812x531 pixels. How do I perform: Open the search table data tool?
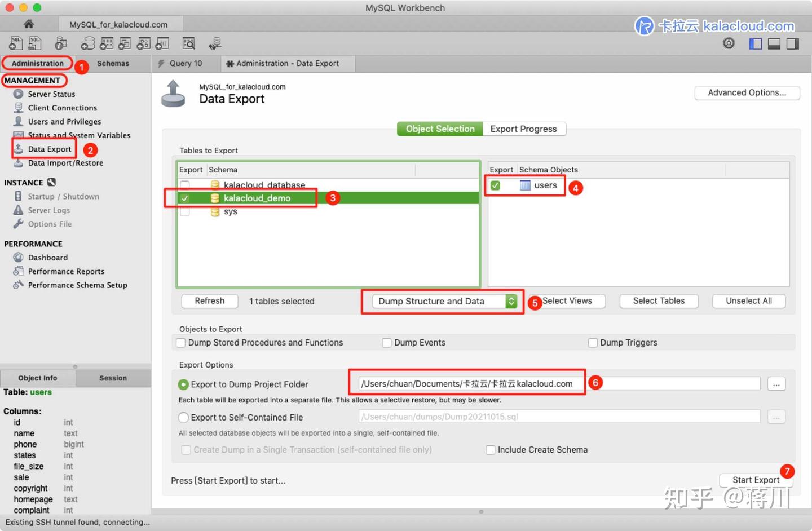(189, 43)
